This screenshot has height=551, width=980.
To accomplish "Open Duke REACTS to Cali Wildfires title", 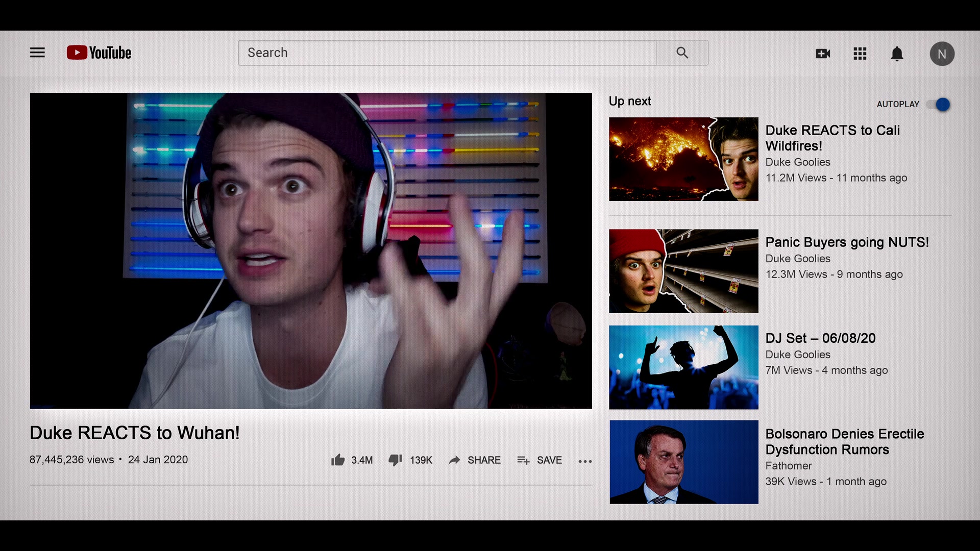I will pyautogui.click(x=832, y=138).
